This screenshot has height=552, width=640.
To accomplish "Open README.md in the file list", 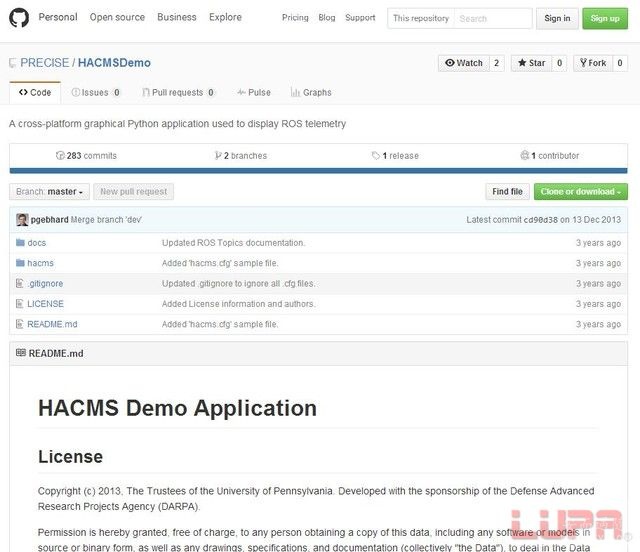I will click(52, 324).
